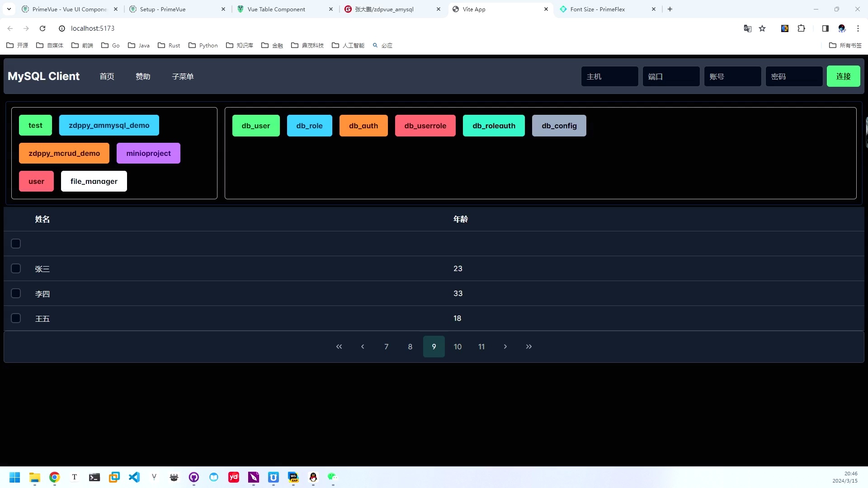The height and width of the screenshot is (488, 868).
Task: Select the db_userrole table button
Action: click(425, 126)
